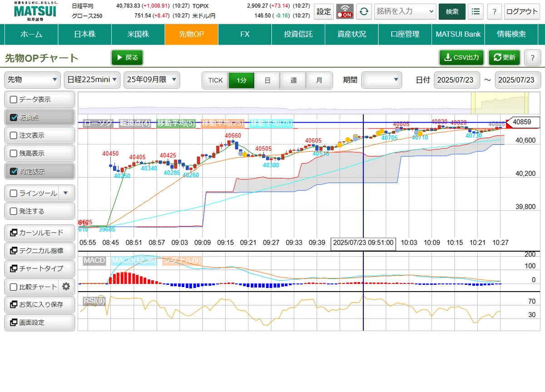Click the 戻る back button
Image resolution: width=545 pixels, height=392 pixels.
tap(127, 58)
